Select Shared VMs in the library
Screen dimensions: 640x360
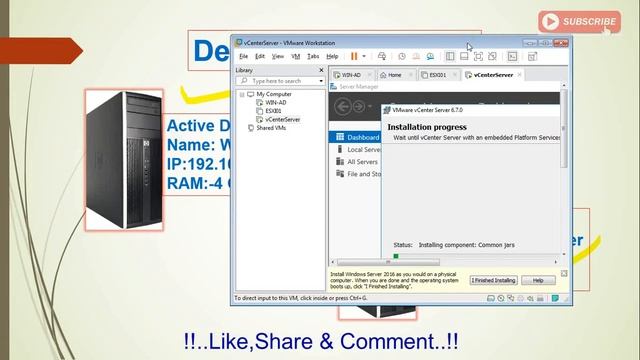[x=271, y=128]
